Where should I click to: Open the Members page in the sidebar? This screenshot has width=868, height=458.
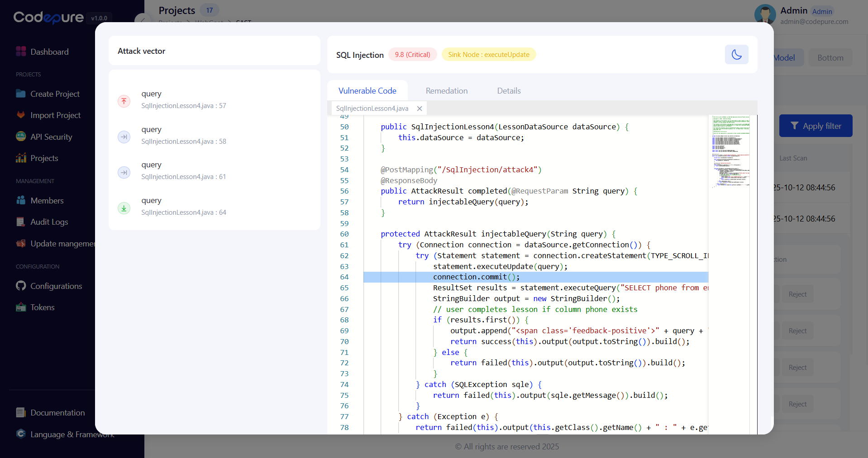pyautogui.click(x=47, y=201)
